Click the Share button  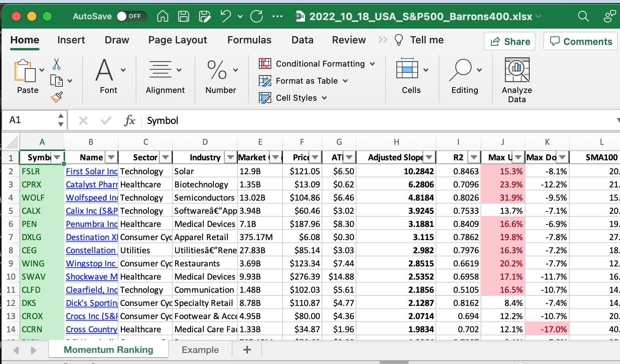click(x=510, y=41)
